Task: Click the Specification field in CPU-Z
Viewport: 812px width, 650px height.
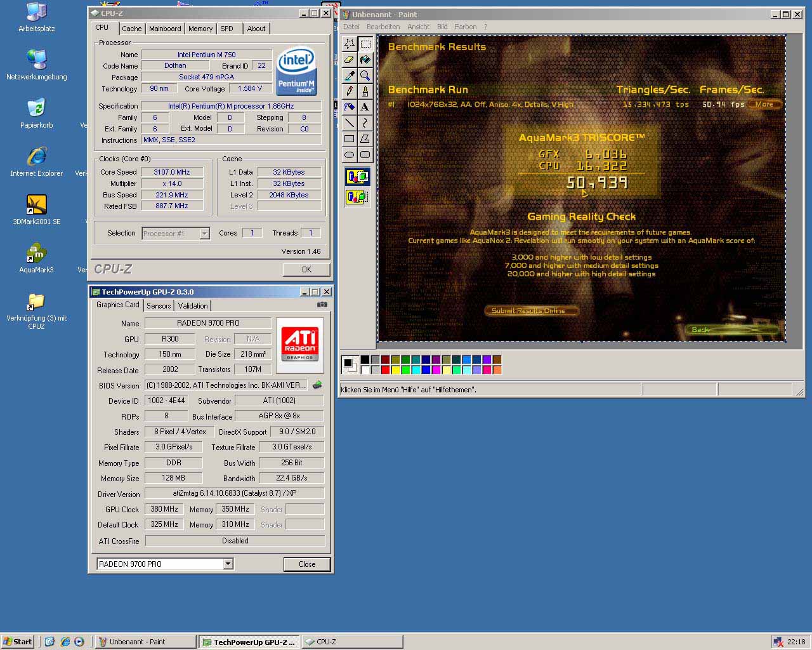Action: [231, 106]
